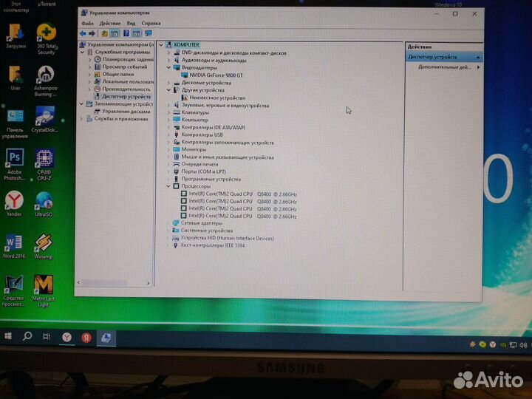Screen dimensions: 532x399
Task: Collapse Служебные программы in left tree
Action: coord(83,52)
